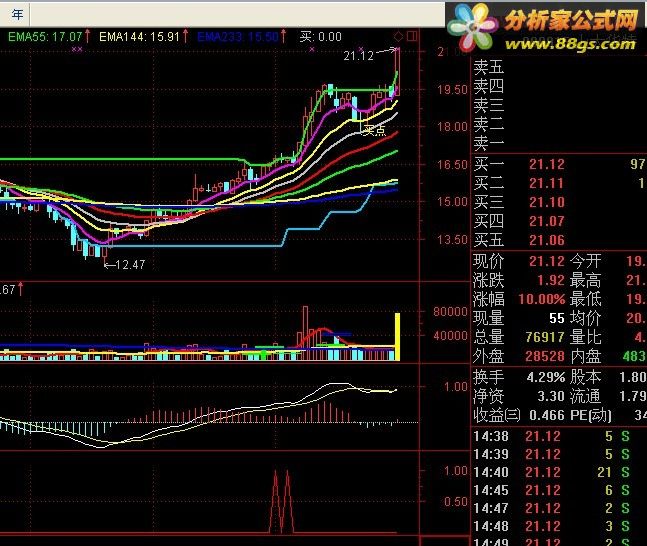647x546 pixels.
Task: Click the 最低 label
Action: point(586,299)
